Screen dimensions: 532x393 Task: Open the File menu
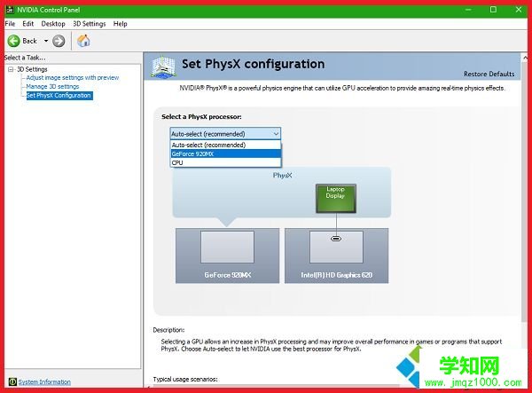[x=11, y=24]
